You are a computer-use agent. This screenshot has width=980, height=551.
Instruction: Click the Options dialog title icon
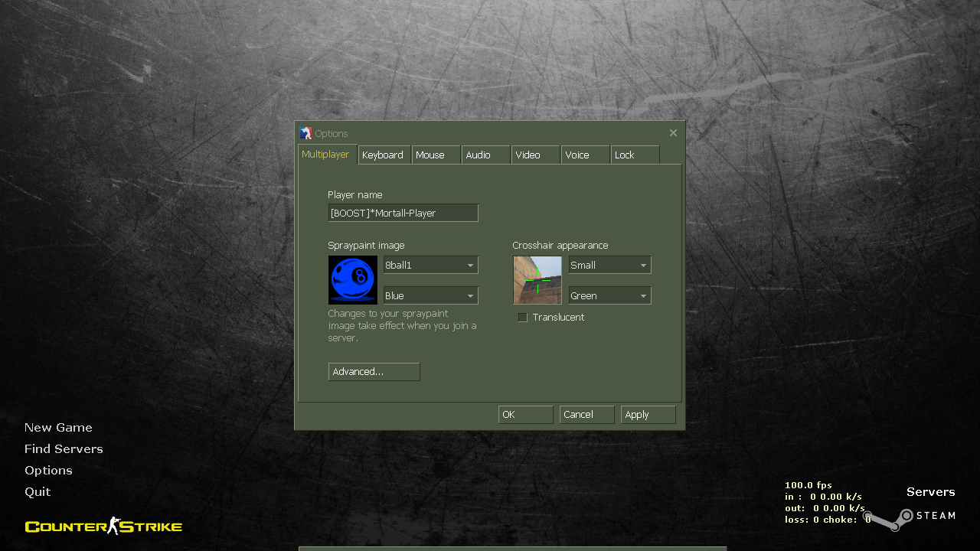coord(306,133)
